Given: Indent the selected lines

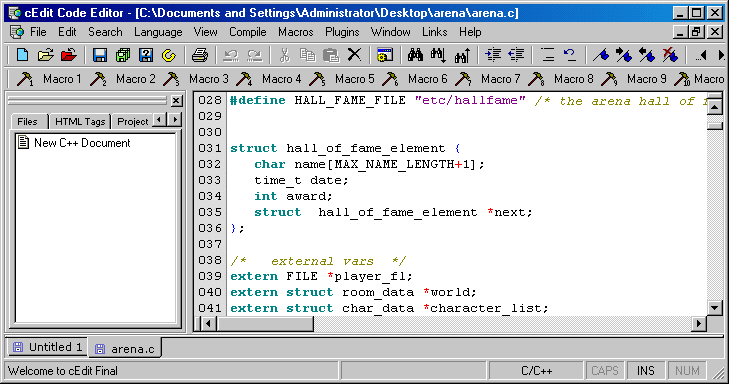Looking at the screenshot, I should [x=493, y=55].
